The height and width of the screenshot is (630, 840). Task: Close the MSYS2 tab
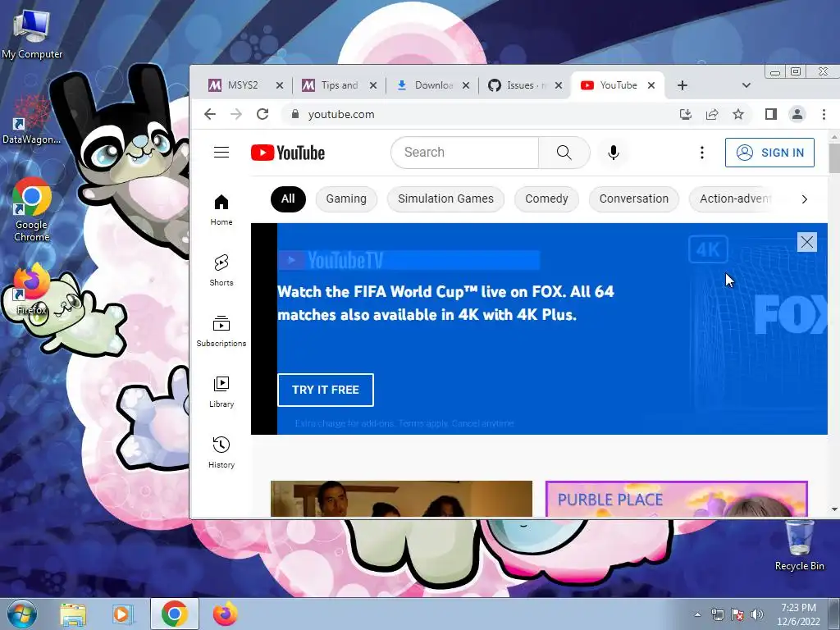pos(280,85)
